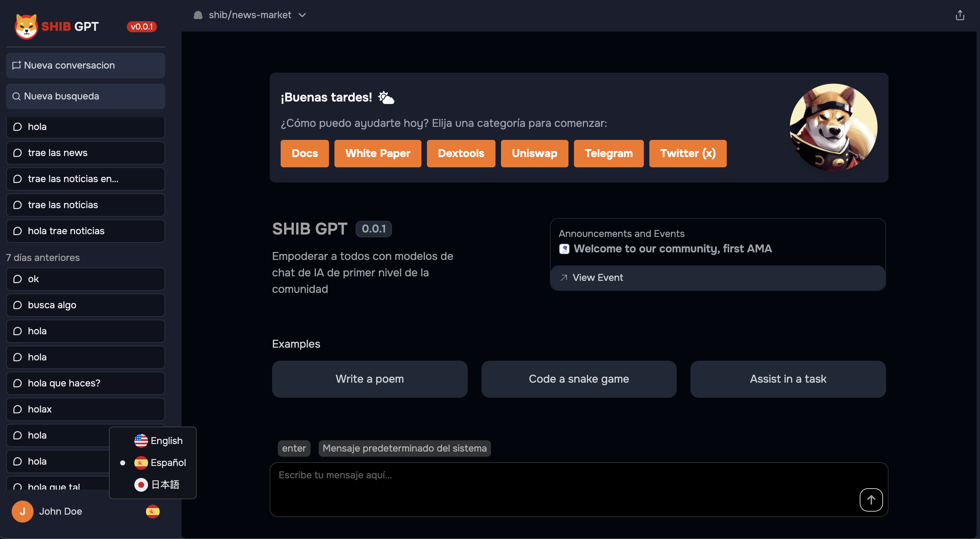980x539 pixels.
Task: Select Español language radio button
Action: pyautogui.click(x=122, y=462)
